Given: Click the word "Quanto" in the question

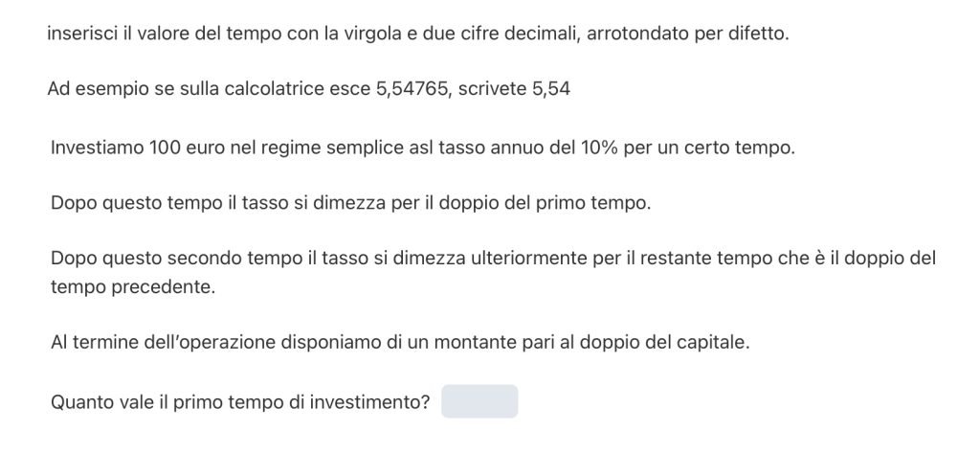Looking at the screenshot, I should (81, 402).
